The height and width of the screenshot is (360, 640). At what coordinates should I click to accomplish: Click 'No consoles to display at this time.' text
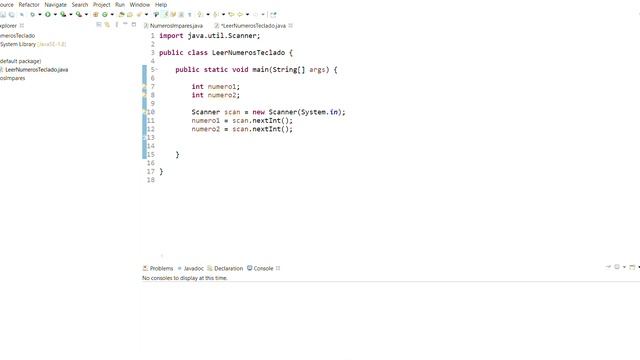click(x=184, y=278)
